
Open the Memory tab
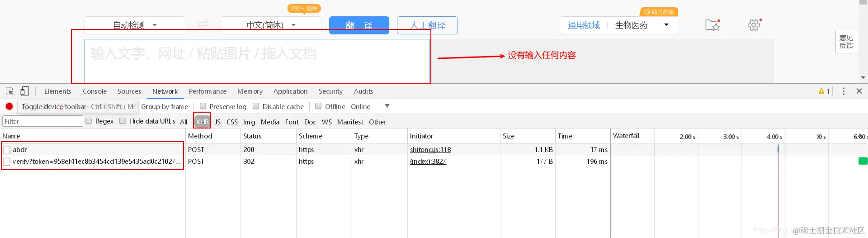[250, 91]
